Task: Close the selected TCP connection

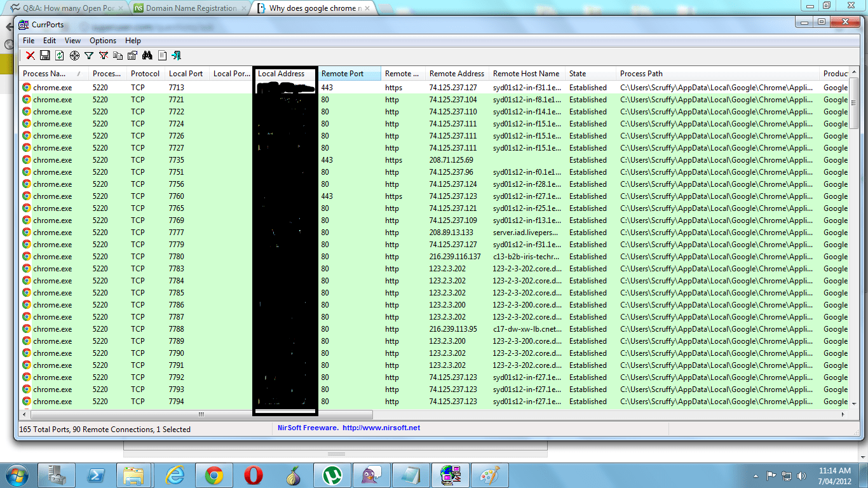Action: click(x=30, y=55)
